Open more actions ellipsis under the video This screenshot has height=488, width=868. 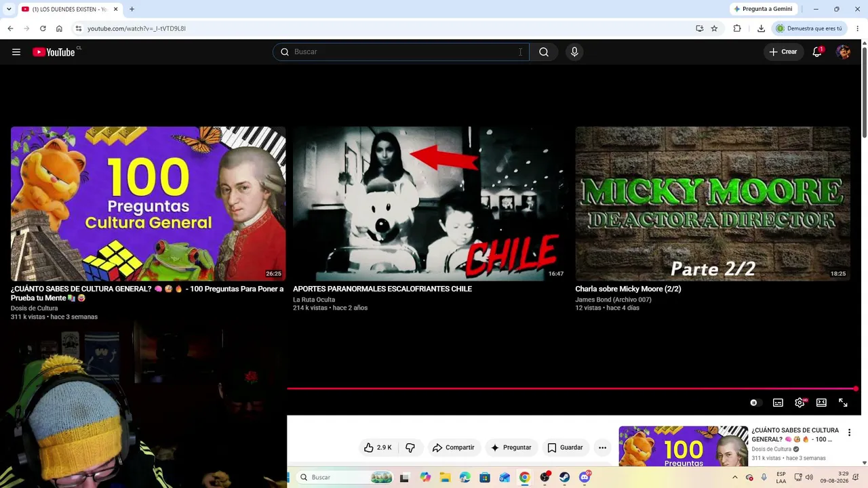[602, 447]
